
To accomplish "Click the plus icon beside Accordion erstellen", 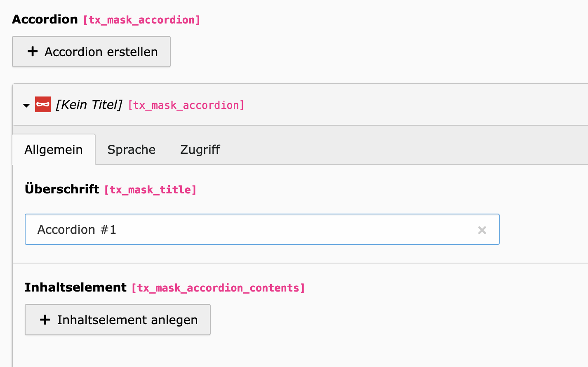I will (x=33, y=52).
